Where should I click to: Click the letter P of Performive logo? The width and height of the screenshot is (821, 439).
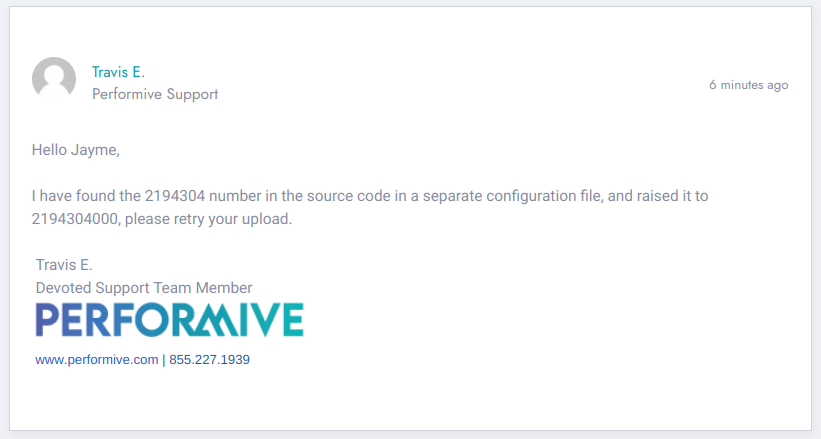[x=47, y=320]
